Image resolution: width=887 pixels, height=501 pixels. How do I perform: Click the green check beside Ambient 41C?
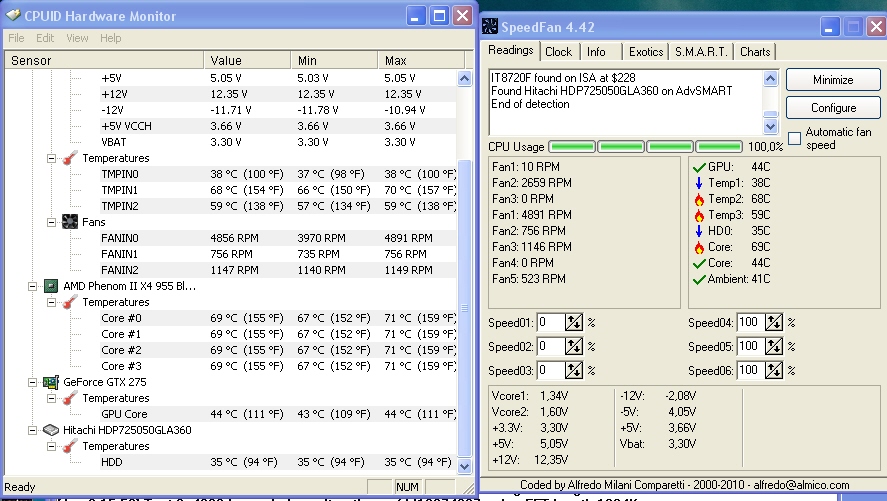(x=699, y=279)
